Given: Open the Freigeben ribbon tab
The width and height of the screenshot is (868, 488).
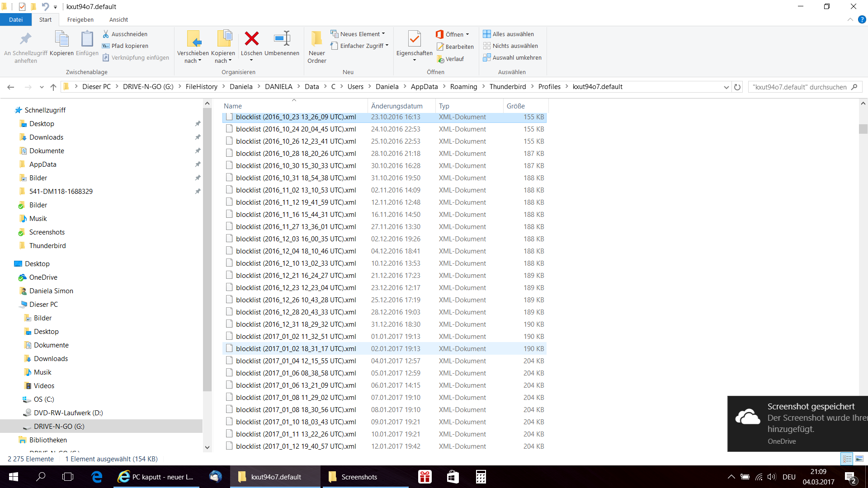Looking at the screenshot, I should coord(80,19).
